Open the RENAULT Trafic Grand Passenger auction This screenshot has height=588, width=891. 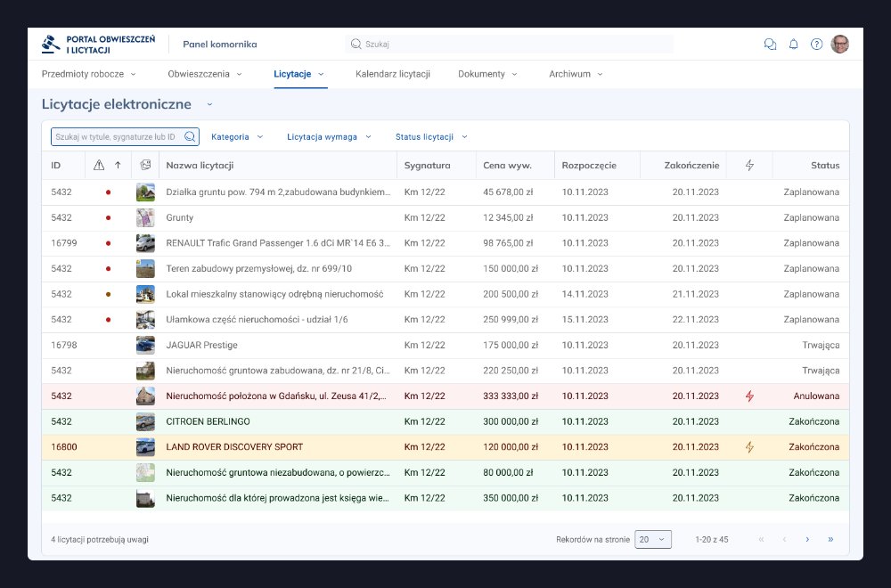(x=278, y=243)
